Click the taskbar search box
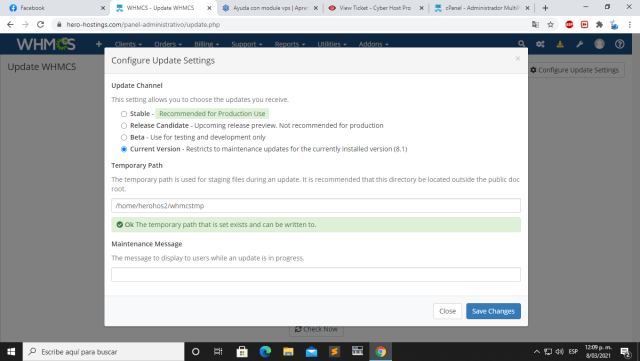640x361 pixels. [103, 352]
